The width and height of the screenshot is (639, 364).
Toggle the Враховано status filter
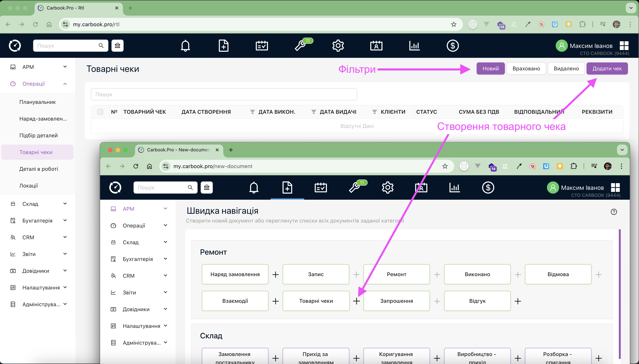tap(526, 68)
